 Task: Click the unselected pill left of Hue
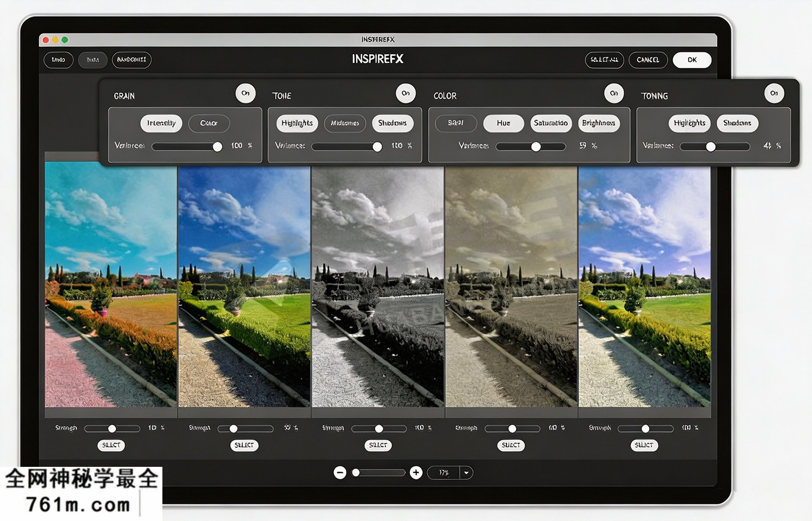(x=456, y=123)
